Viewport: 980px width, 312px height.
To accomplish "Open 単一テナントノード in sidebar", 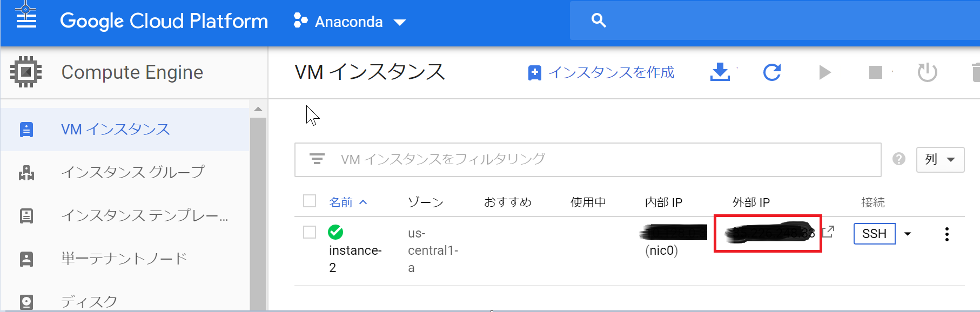I will 124,259.
